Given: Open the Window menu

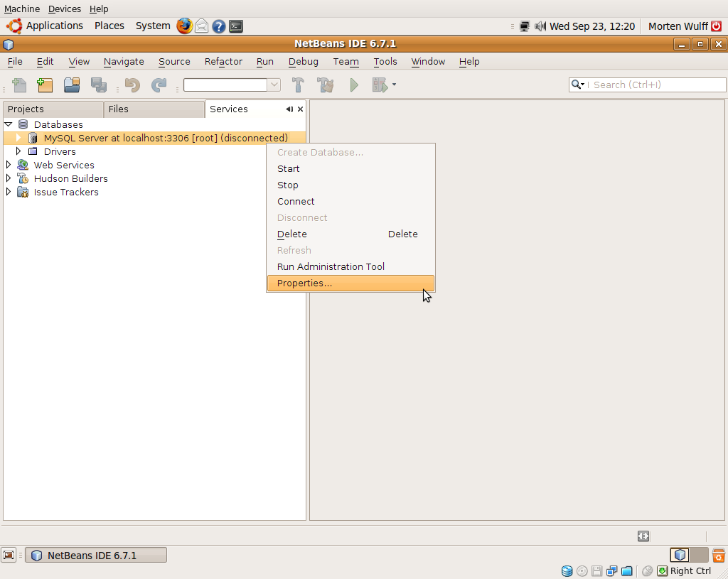Looking at the screenshot, I should coord(428,61).
